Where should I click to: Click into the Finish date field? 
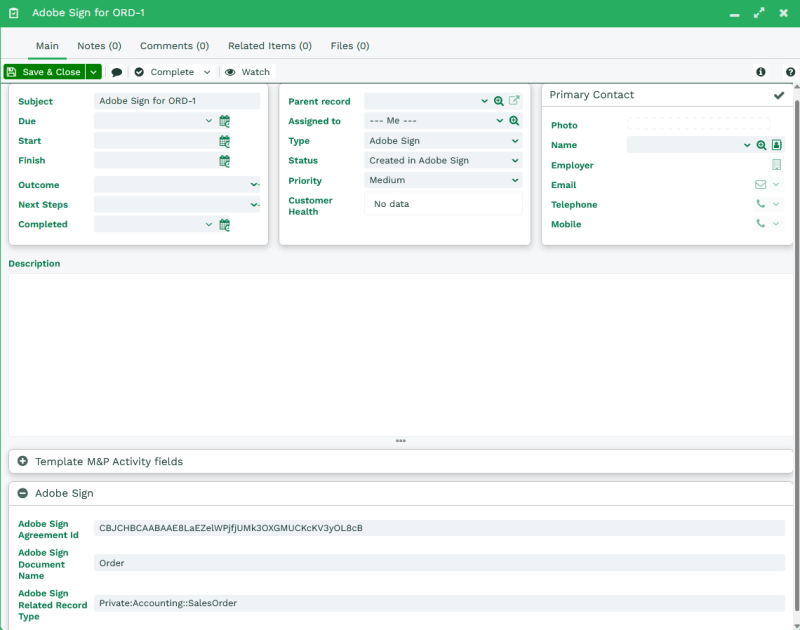(155, 161)
